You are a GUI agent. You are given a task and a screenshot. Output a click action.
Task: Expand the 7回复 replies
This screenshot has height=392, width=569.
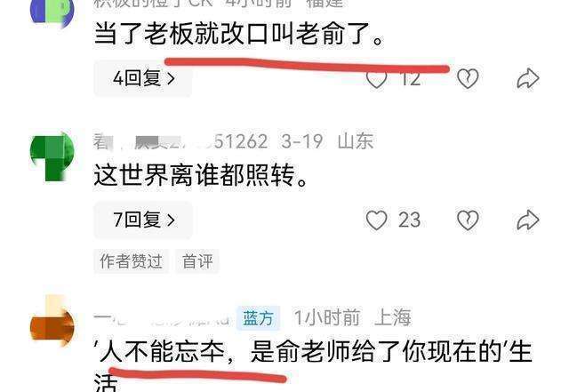click(x=143, y=220)
